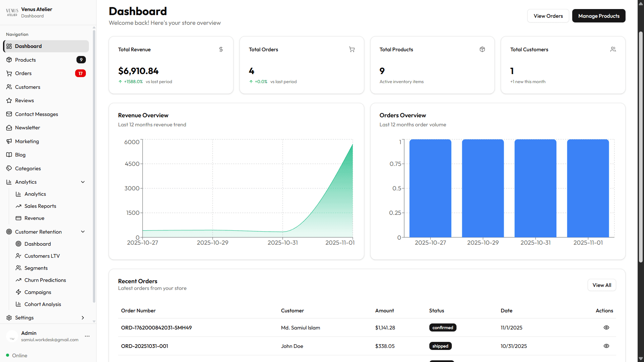Click the View Orders button
644x362 pixels.
point(548,16)
